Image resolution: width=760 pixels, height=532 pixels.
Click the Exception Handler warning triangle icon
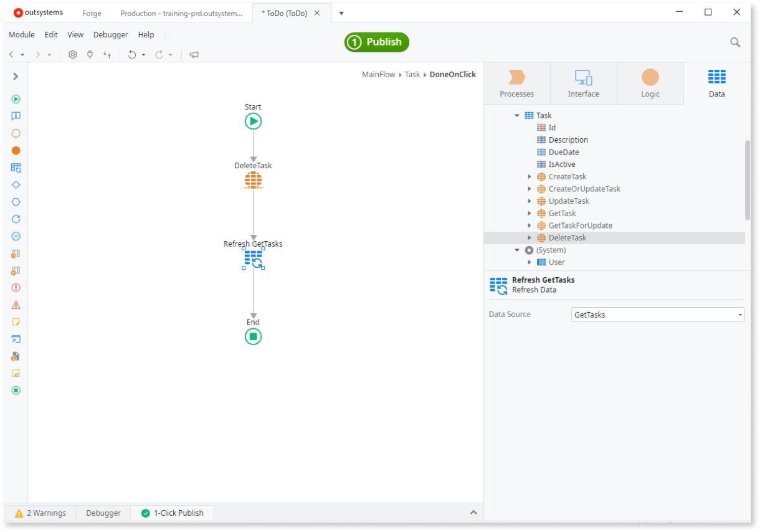16,305
